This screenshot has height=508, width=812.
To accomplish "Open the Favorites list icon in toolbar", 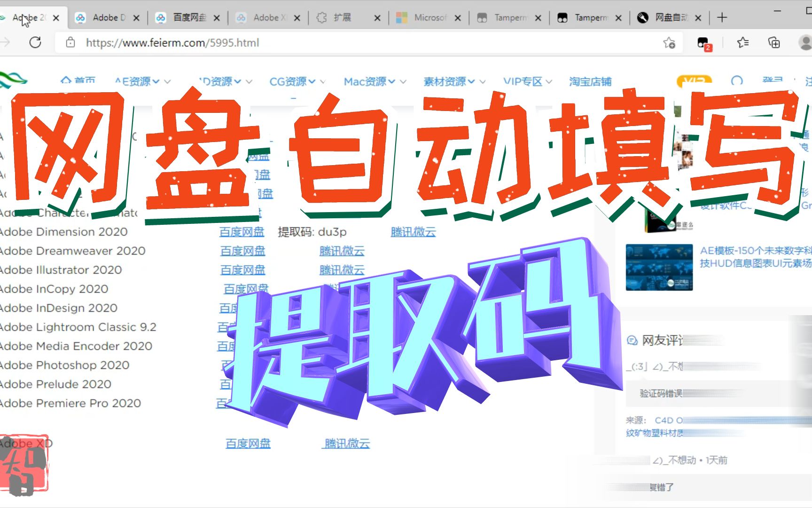I will click(743, 43).
